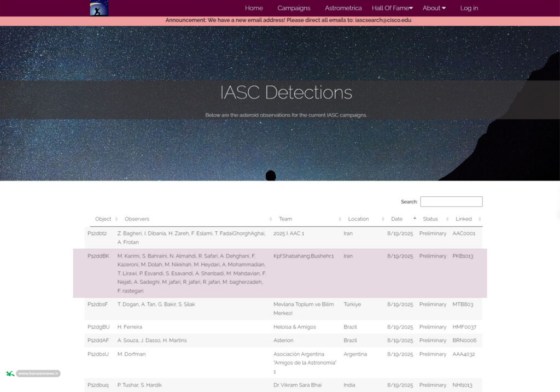This screenshot has width=560, height=392.
Task: Click the Date column sort arrow
Action: click(415, 219)
